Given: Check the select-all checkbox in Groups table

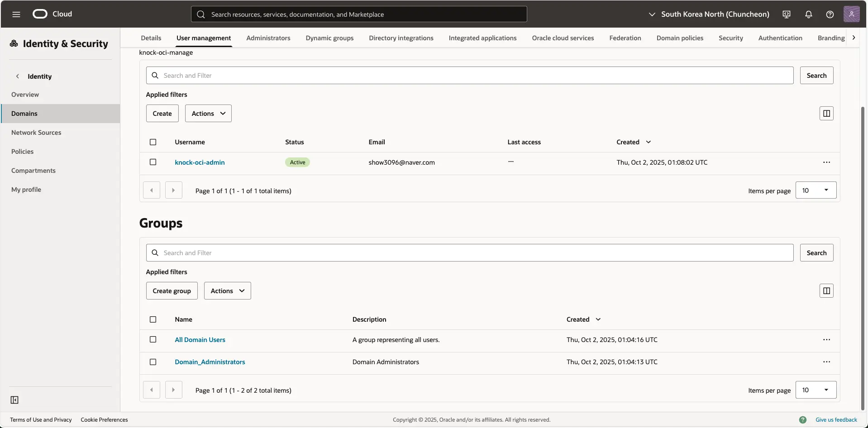Looking at the screenshot, I should pyautogui.click(x=153, y=319).
